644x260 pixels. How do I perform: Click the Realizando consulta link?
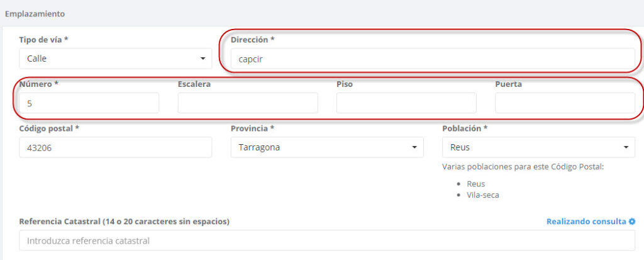[x=586, y=222]
